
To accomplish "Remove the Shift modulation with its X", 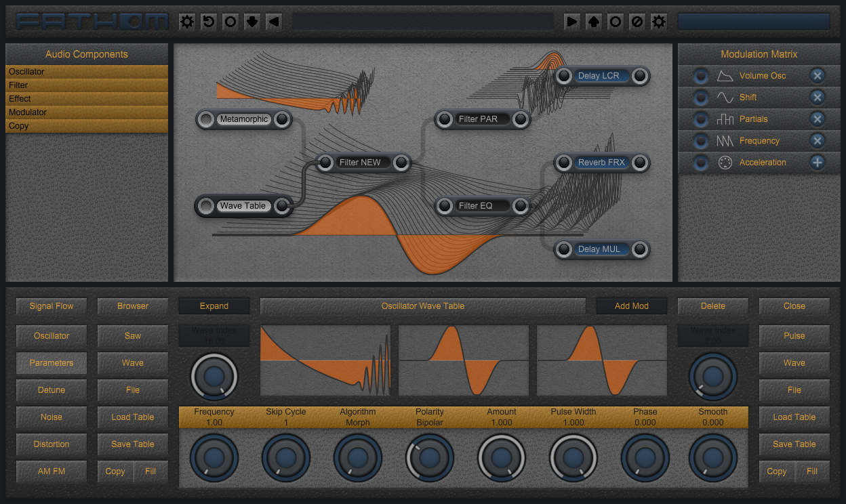I will click(818, 98).
